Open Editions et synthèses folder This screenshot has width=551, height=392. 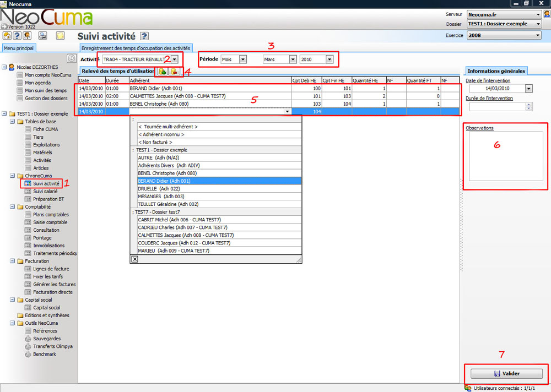point(47,315)
